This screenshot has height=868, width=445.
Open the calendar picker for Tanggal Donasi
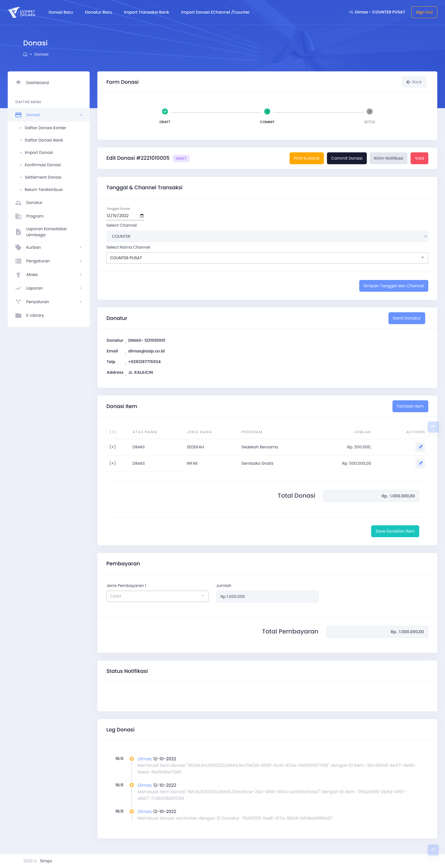tap(142, 216)
